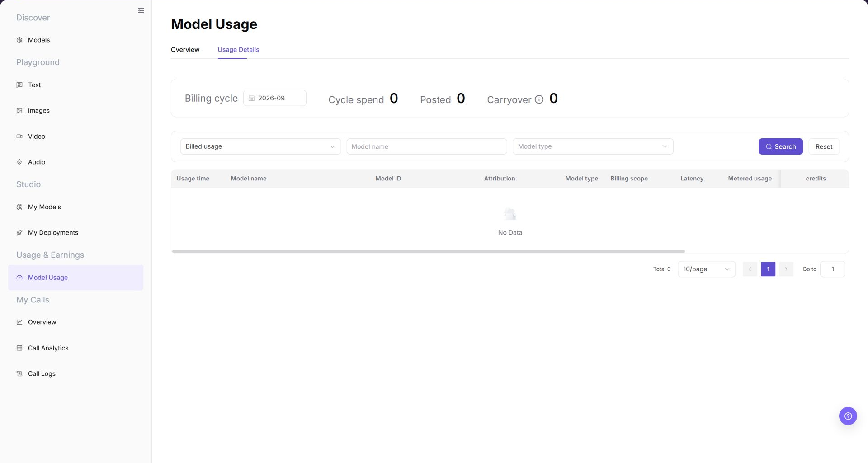Click the Overview chart icon in My Calls
Viewport: 868px width, 463px height.
pos(19,322)
